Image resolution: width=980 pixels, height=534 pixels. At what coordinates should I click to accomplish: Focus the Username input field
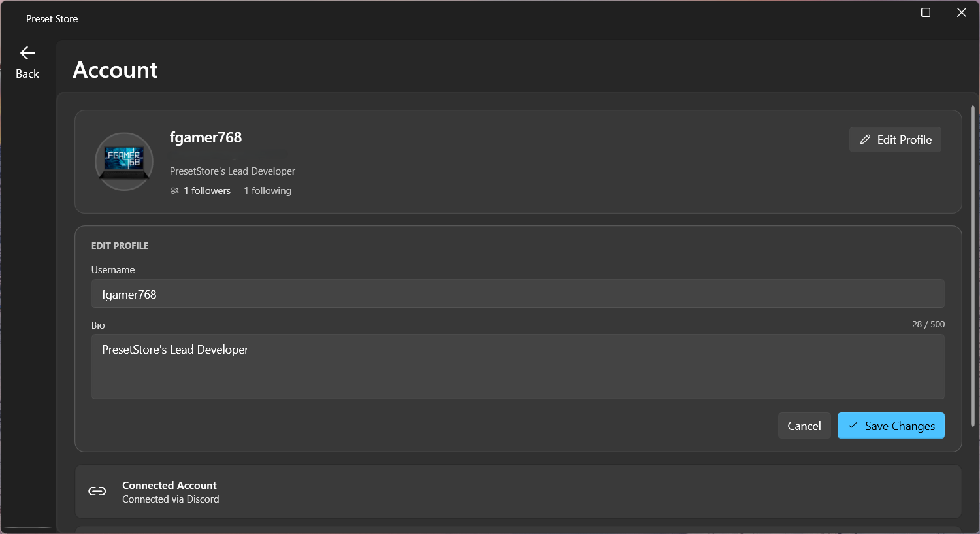(518, 294)
